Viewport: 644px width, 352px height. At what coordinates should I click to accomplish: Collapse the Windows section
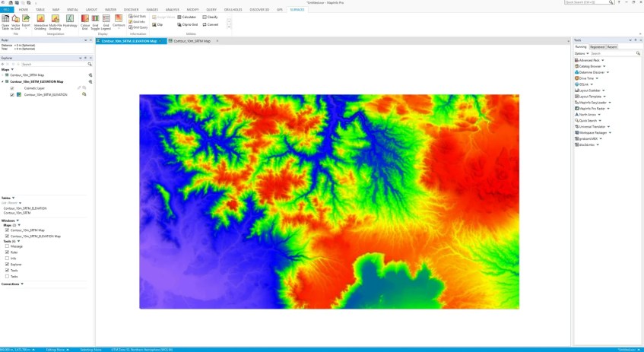click(17, 220)
